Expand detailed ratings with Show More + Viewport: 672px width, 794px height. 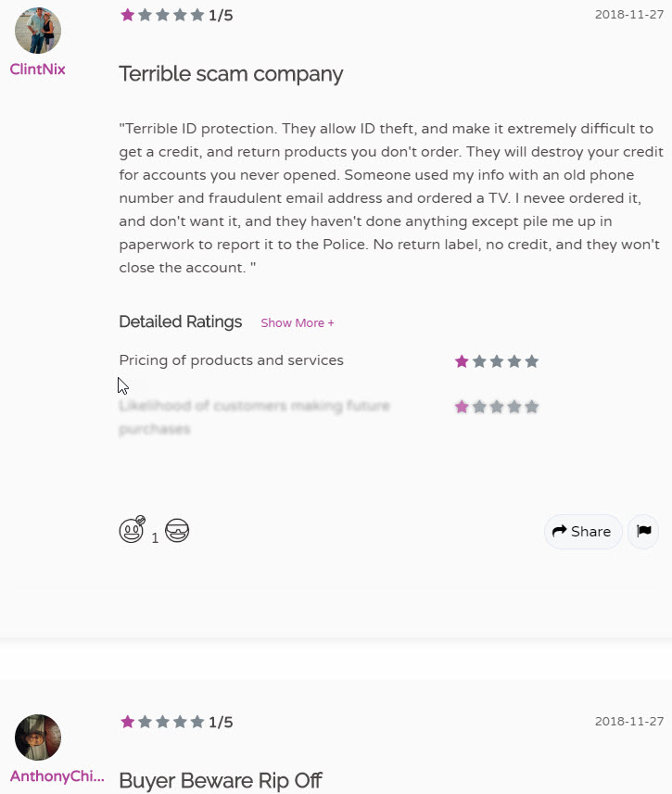click(298, 323)
